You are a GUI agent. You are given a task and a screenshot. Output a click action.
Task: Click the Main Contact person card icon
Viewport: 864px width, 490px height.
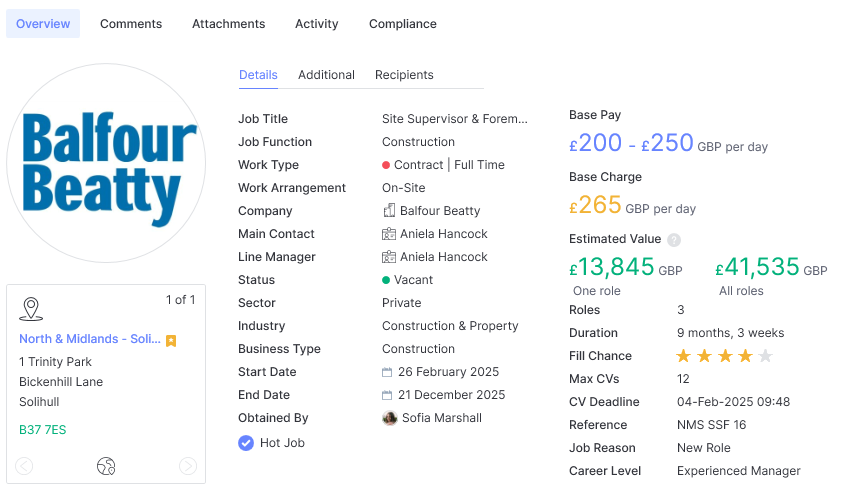point(389,234)
